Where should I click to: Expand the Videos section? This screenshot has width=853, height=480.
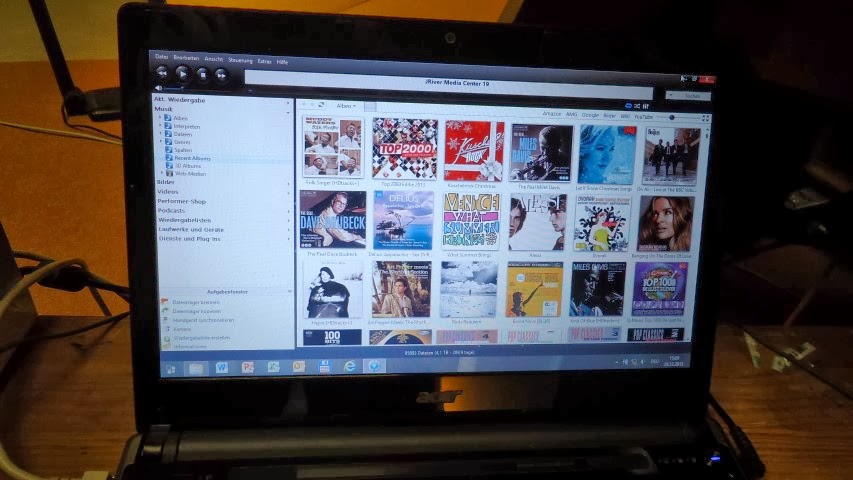pyautogui.click(x=288, y=193)
